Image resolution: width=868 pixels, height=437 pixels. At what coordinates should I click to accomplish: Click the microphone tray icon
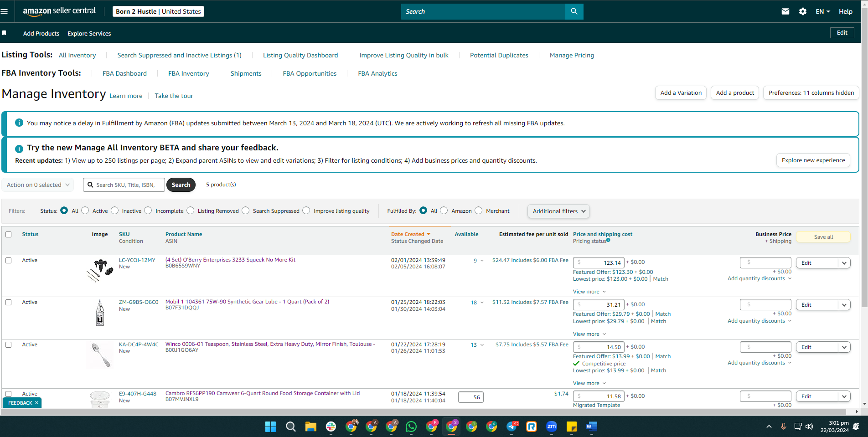(784, 427)
